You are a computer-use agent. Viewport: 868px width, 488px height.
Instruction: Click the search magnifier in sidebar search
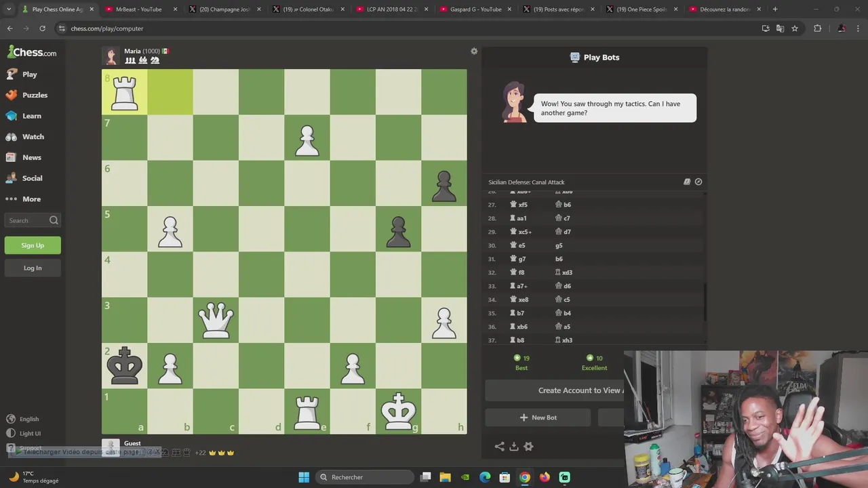54,220
